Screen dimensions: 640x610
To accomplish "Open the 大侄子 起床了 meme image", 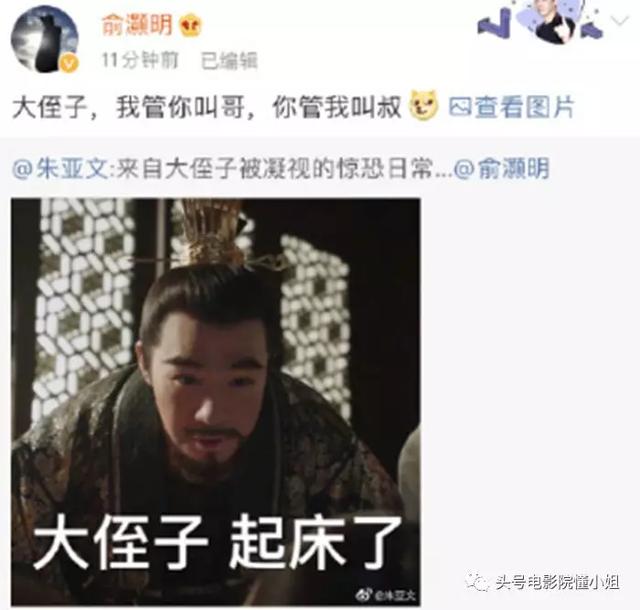I will (x=216, y=402).
